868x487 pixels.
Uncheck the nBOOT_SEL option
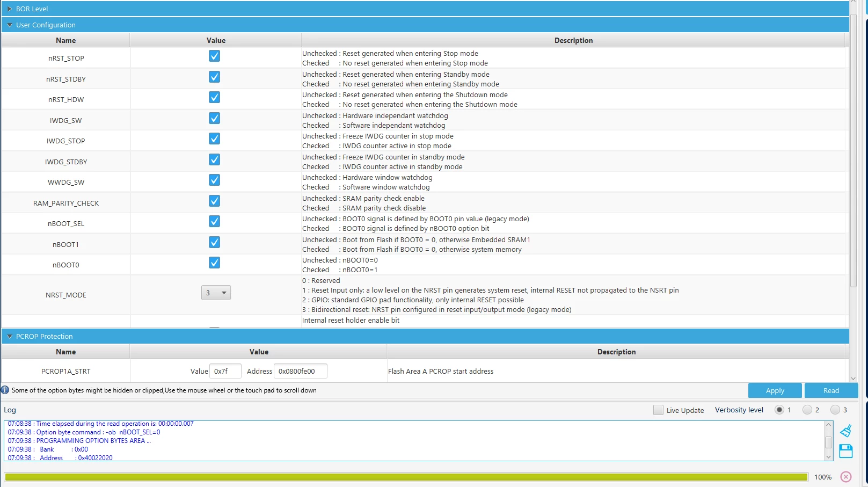214,221
